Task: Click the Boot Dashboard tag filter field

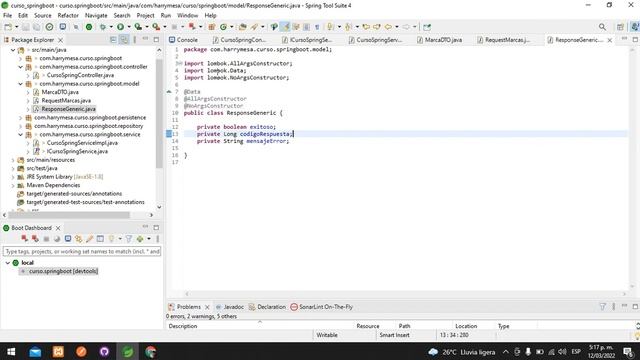Action: point(82,251)
